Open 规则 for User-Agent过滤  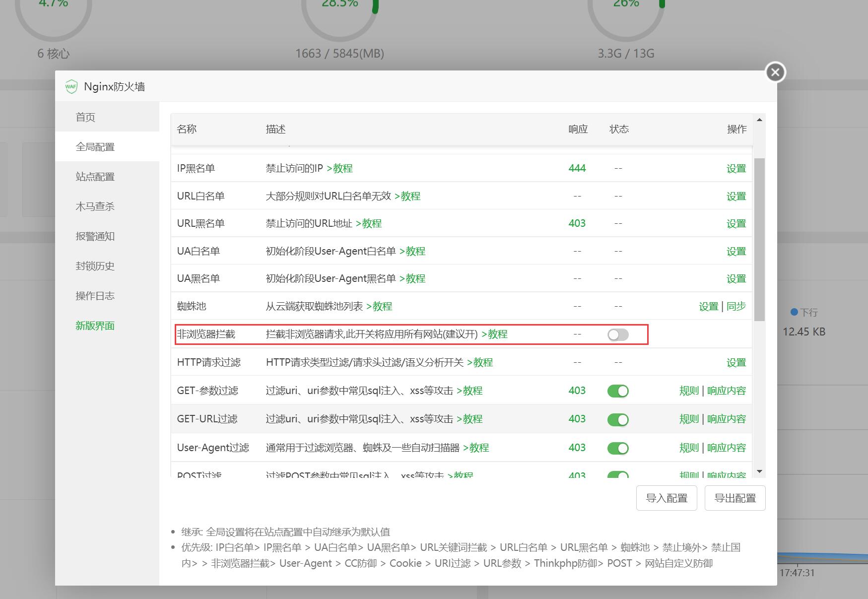[689, 448]
